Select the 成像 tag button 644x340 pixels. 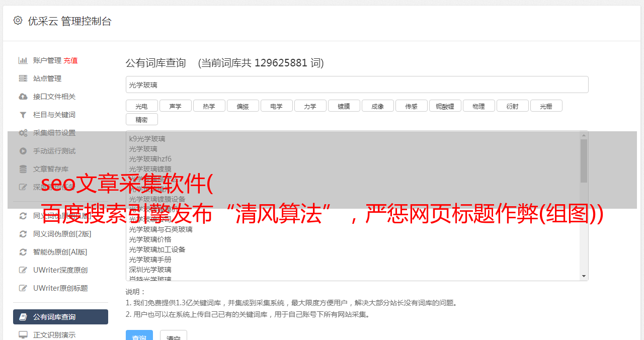point(377,106)
